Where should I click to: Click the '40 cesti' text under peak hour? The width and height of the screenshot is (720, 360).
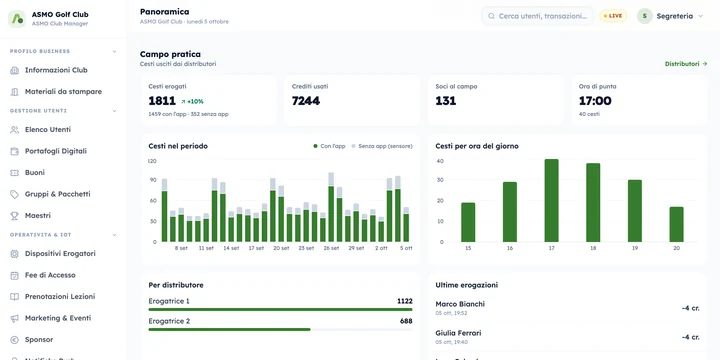[x=589, y=114]
